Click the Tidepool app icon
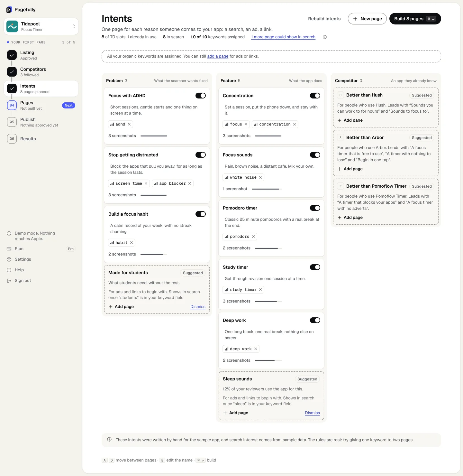The height and width of the screenshot is (476, 463). point(12,26)
